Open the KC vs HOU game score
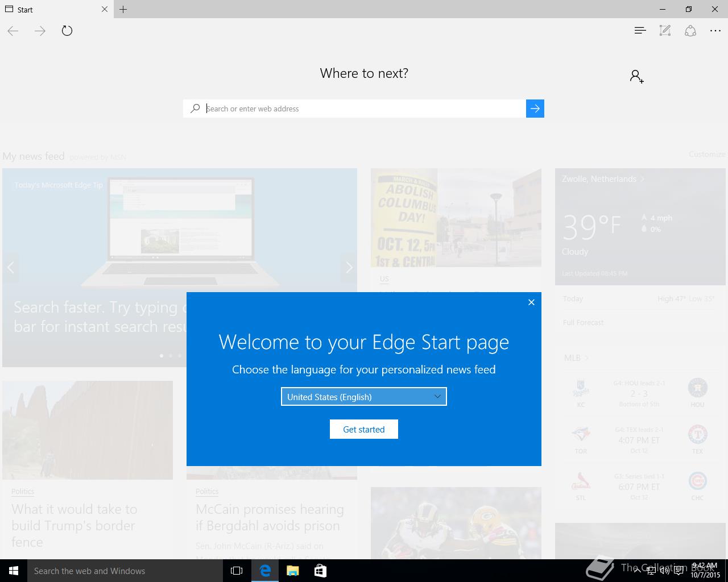Screen dimensions: 728x582 point(639,393)
